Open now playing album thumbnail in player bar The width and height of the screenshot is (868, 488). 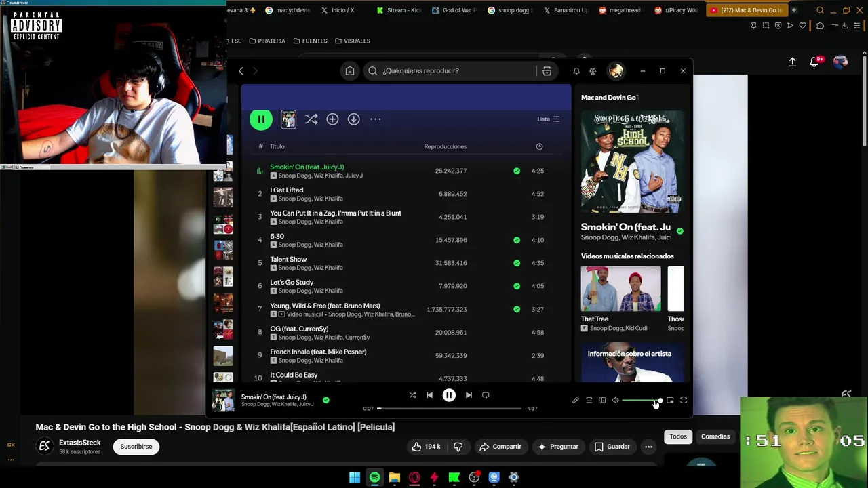pos(223,401)
